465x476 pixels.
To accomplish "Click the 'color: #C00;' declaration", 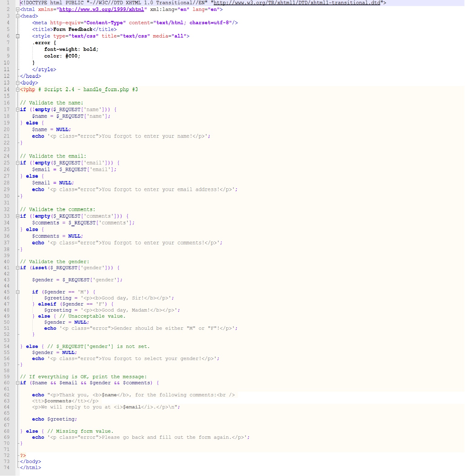I will [x=62, y=56].
